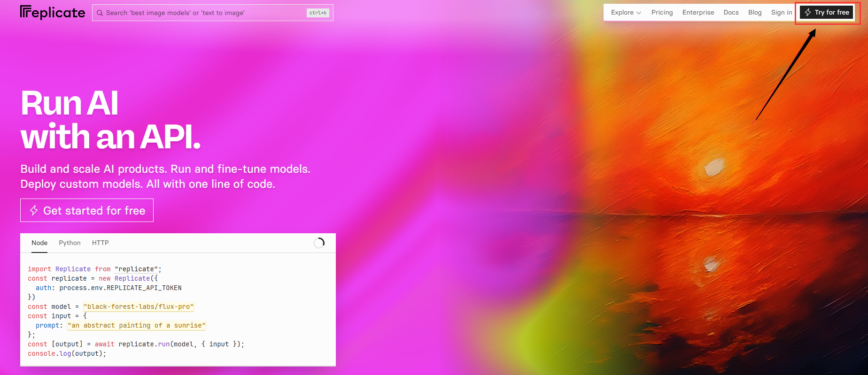Image resolution: width=868 pixels, height=375 pixels.
Task: Click the 'Build and scale AI products' tagline
Action: click(165, 176)
